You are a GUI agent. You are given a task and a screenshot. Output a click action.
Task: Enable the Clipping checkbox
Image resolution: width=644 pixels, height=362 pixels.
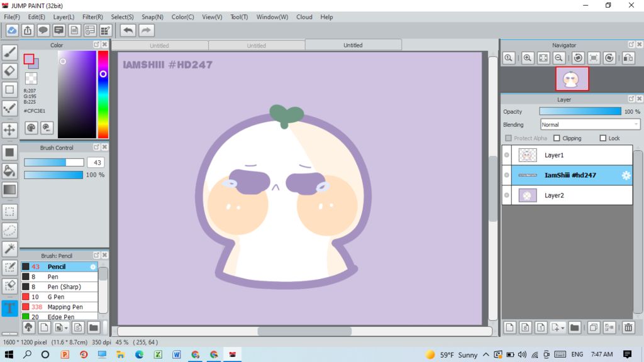[x=557, y=138]
